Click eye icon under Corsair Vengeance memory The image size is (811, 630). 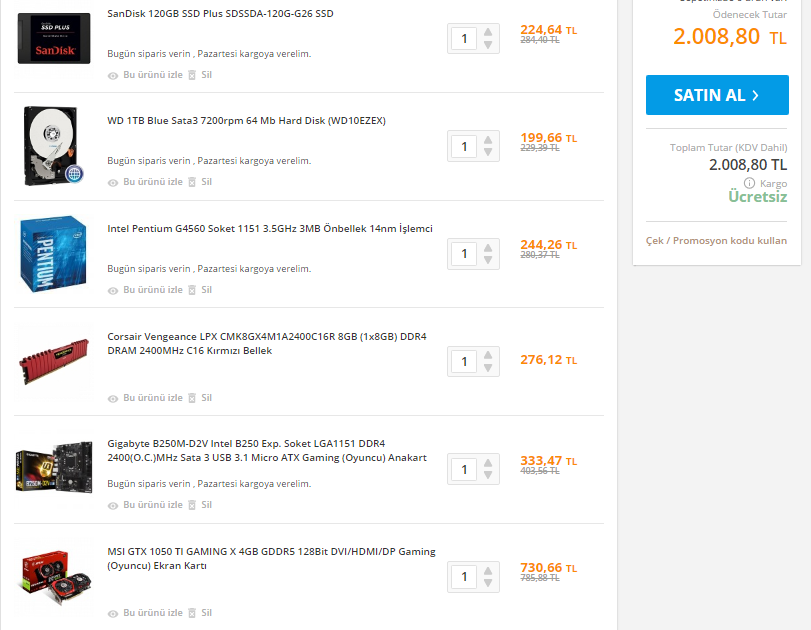tap(113, 398)
